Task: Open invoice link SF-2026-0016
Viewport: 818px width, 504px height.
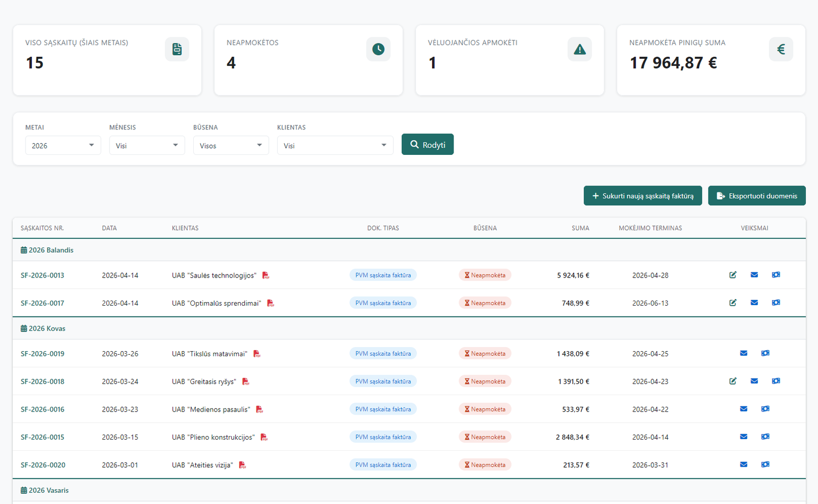Action: (42, 409)
